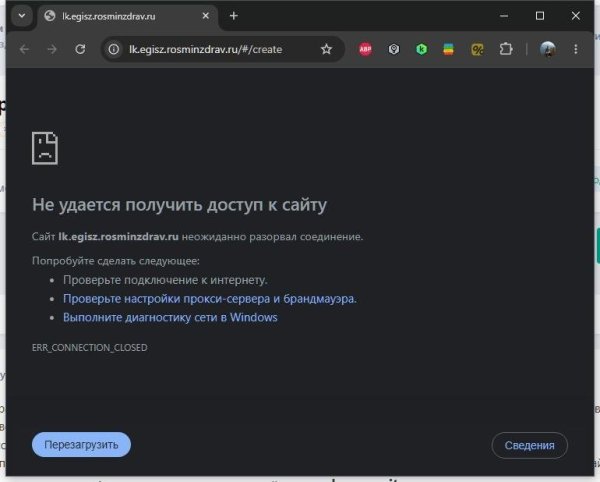The width and height of the screenshot is (600, 482).
Task: Maximize the browser window
Action: [540, 16]
